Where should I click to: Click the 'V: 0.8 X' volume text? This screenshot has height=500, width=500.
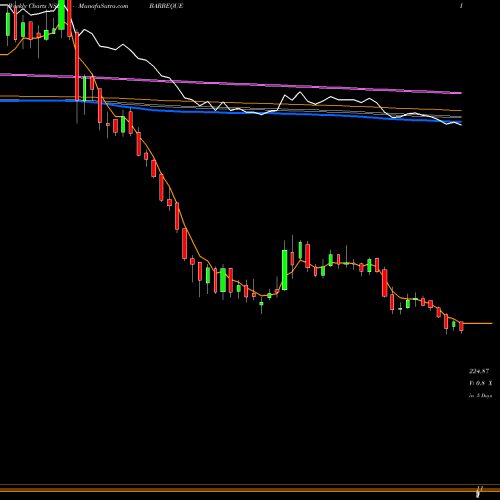click(x=480, y=383)
